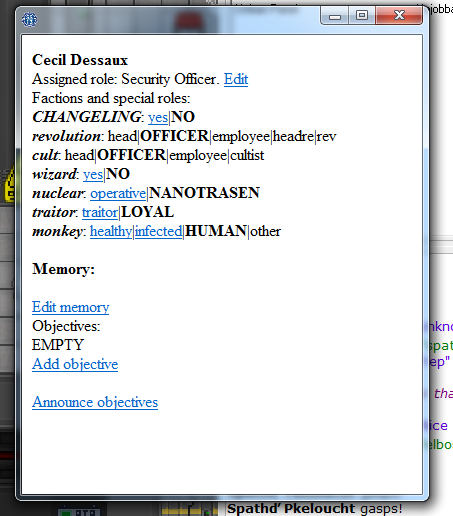Set monkey status to infected
The width and height of the screenshot is (453, 516).
coord(159,231)
